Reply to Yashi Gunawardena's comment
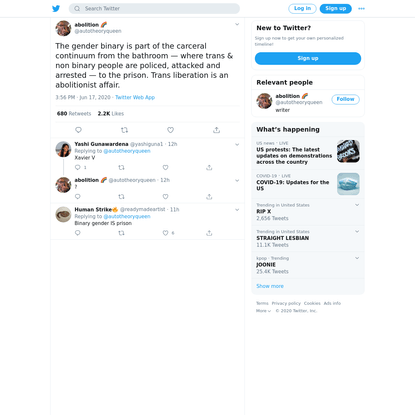The width and height of the screenshot is (415, 415). point(80,167)
